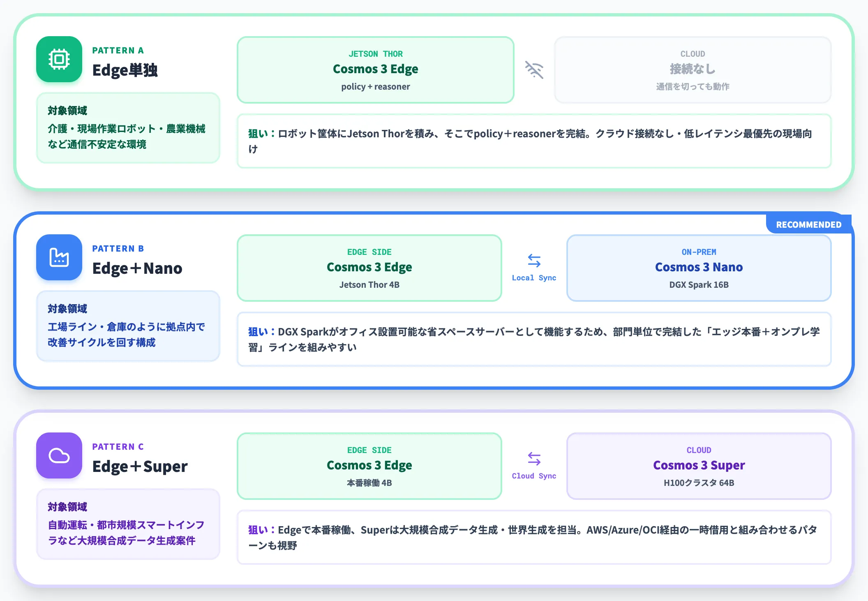868x601 pixels.
Task: Click the 対象領域 box mentioning 工場ライン・倉庫
Action: point(128,326)
